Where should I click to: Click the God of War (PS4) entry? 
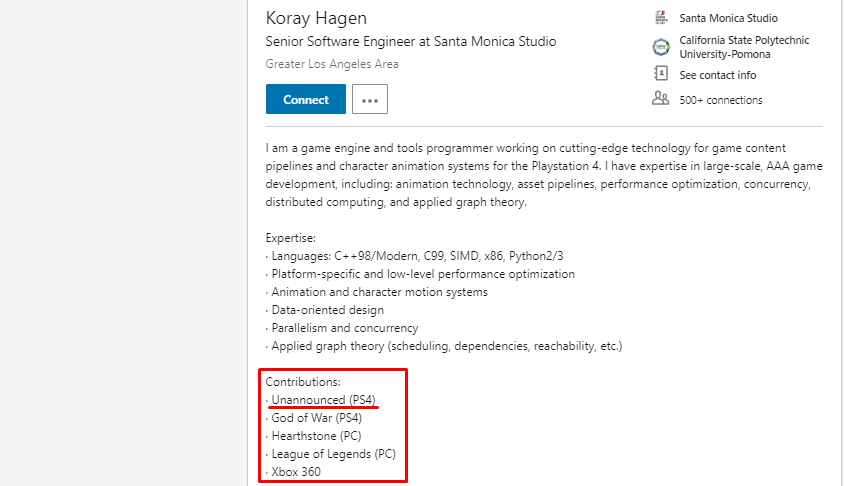pyautogui.click(x=314, y=418)
